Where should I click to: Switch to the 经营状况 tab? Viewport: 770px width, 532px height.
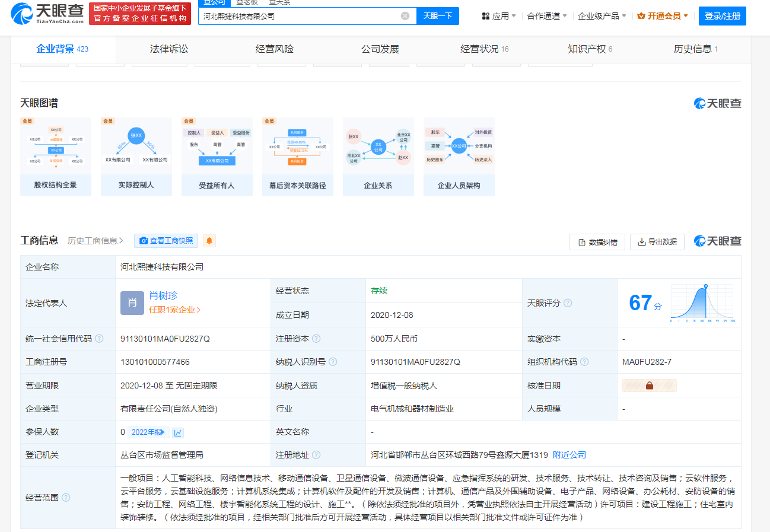click(485, 49)
